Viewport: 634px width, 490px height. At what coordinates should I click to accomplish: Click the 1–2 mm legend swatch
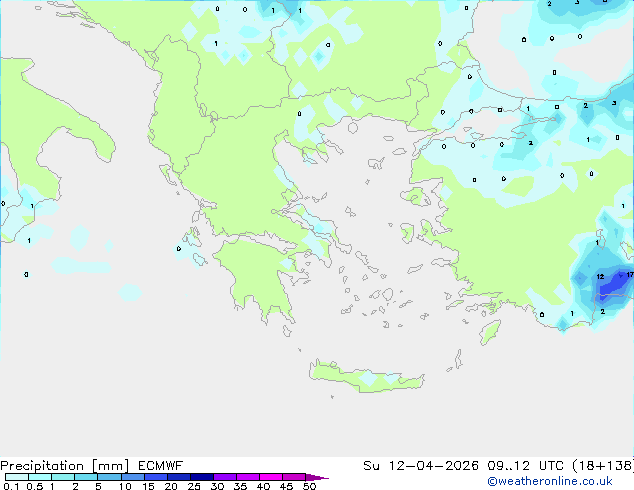(63, 477)
